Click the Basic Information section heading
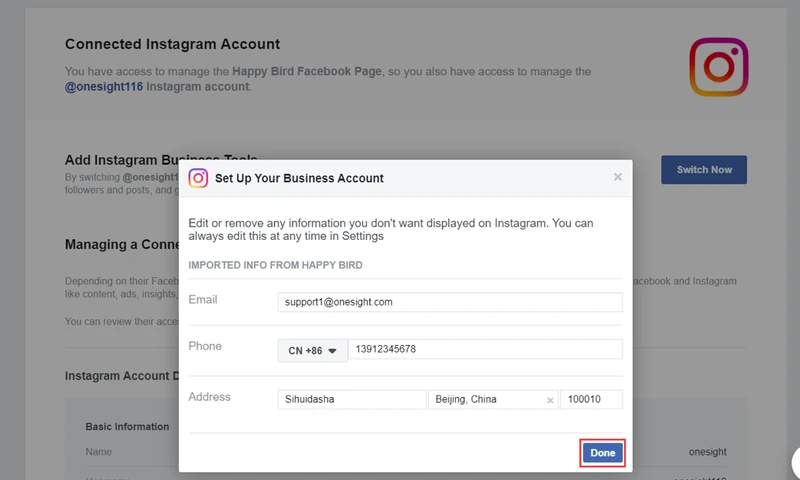 click(127, 426)
